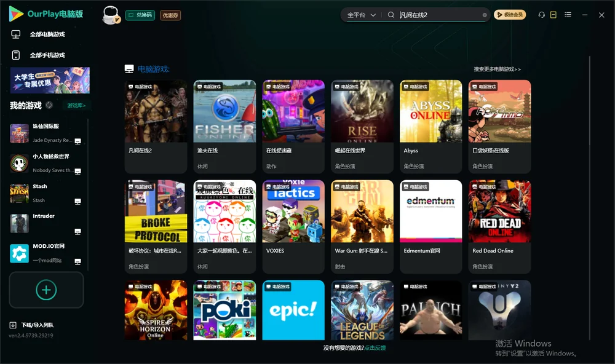Click the OurPlay logo icon
The image size is (615, 364).
(x=16, y=14)
